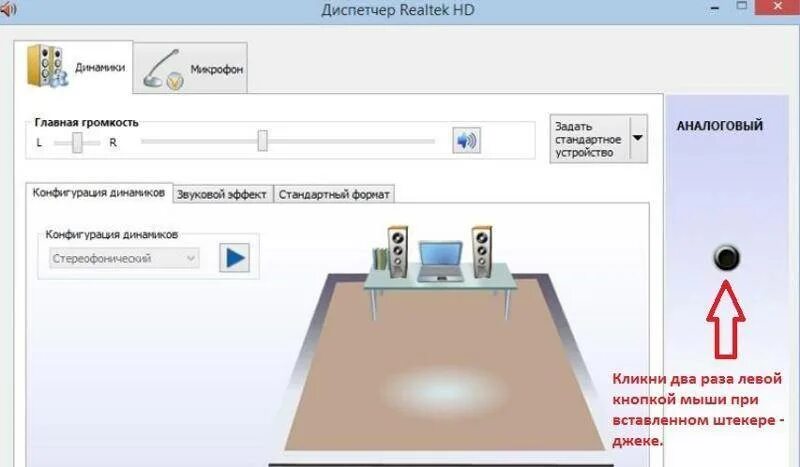Screen dimensions: 800x467
Task: Click the right speaker in the room preview
Action: click(x=482, y=252)
